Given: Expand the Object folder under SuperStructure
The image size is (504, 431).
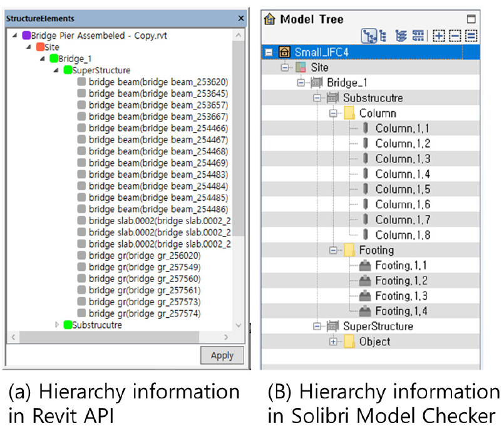Looking at the screenshot, I should coord(333,342).
